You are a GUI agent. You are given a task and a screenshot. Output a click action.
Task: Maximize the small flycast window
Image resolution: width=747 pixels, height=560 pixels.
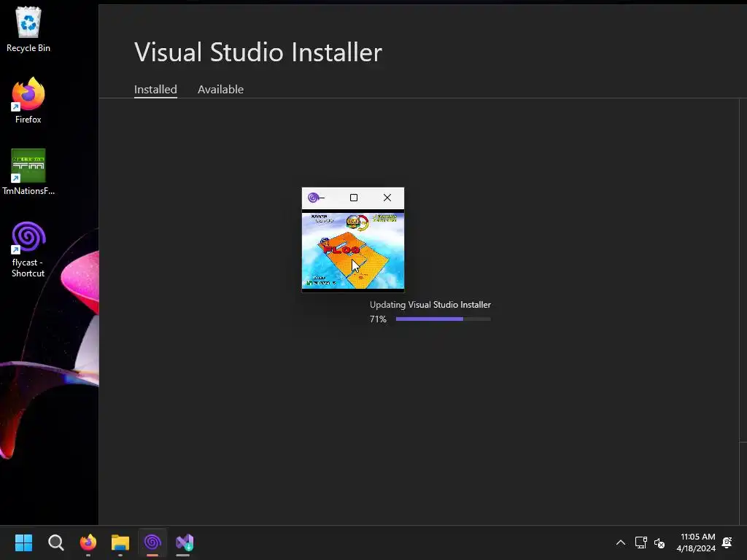pyautogui.click(x=354, y=198)
